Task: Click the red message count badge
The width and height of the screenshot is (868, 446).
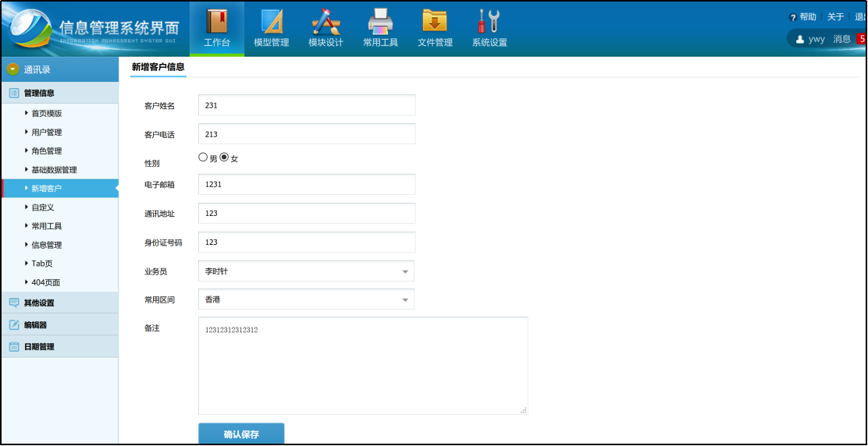Action: pyautogui.click(x=862, y=39)
